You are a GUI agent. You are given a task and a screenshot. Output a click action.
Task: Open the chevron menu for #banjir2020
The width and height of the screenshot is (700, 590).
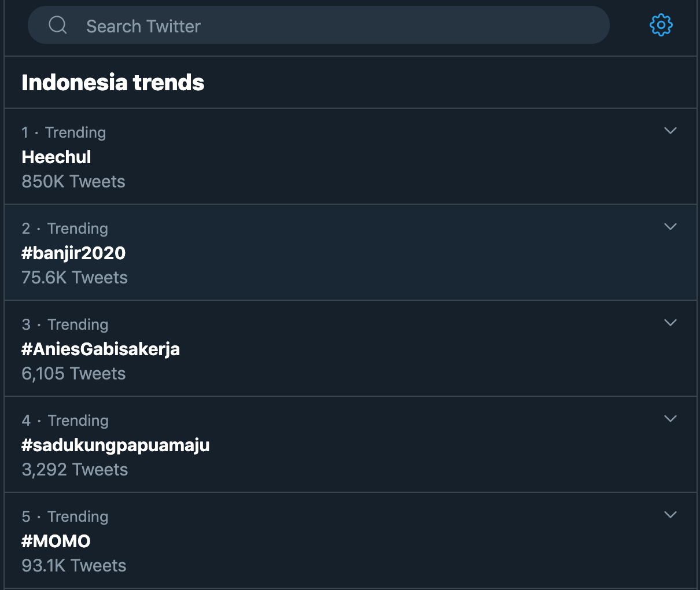[x=670, y=227]
